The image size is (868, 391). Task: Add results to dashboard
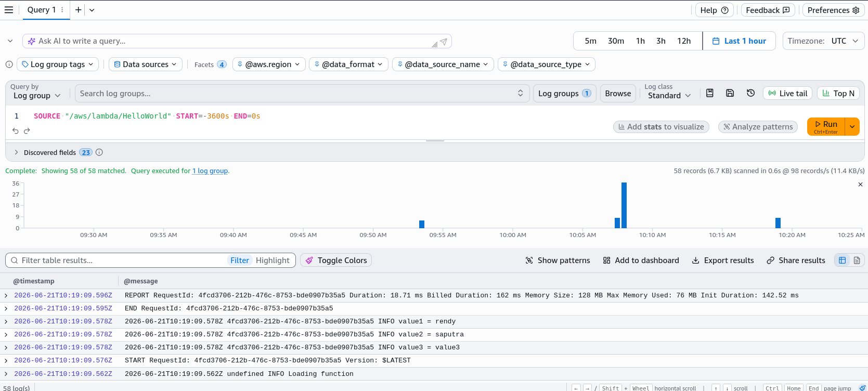[x=641, y=260]
